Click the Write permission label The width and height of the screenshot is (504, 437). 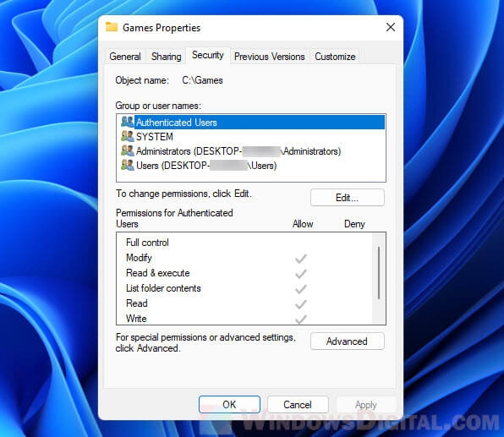136,319
